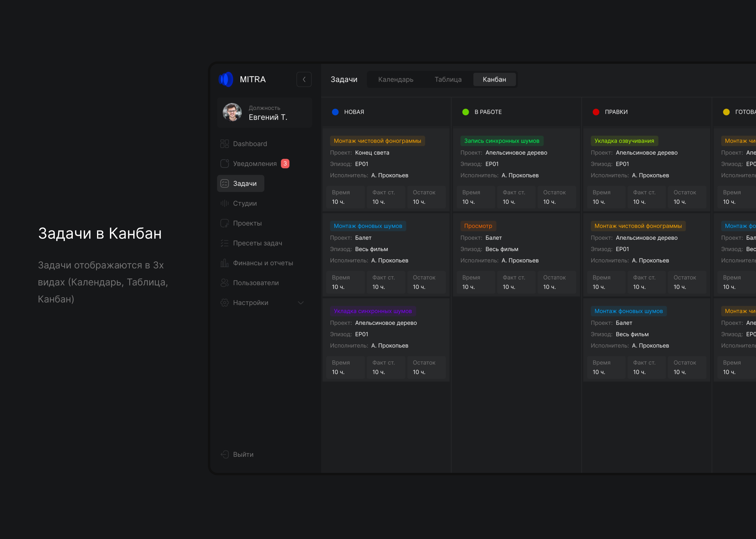This screenshot has width=756, height=539.
Task: Open Пресеты задач list icon
Action: pyautogui.click(x=225, y=243)
